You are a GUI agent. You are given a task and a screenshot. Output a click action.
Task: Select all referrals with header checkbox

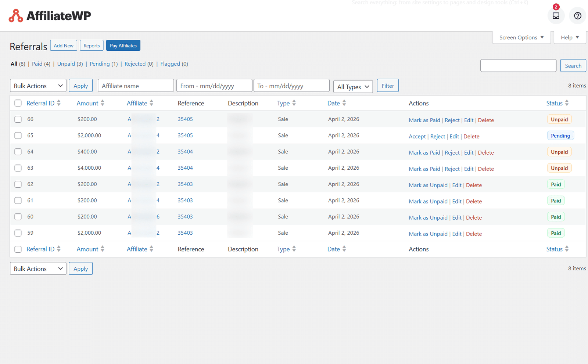(18, 103)
